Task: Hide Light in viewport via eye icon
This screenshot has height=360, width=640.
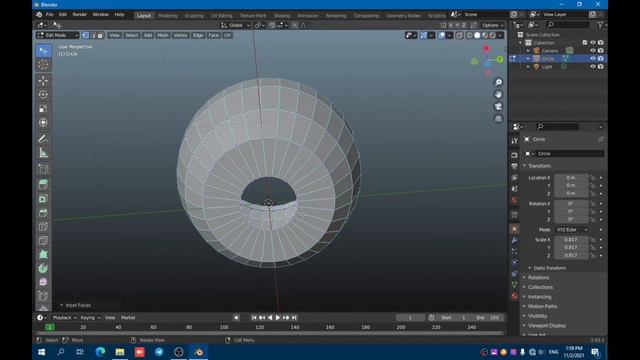Action: tap(593, 67)
